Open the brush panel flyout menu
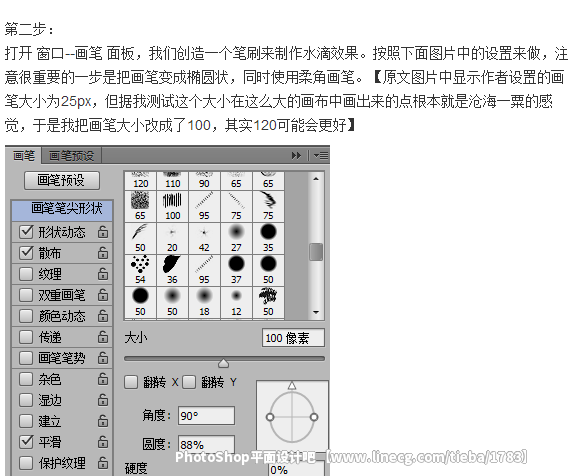Image resolution: width=583 pixels, height=476 pixels. 321,155
